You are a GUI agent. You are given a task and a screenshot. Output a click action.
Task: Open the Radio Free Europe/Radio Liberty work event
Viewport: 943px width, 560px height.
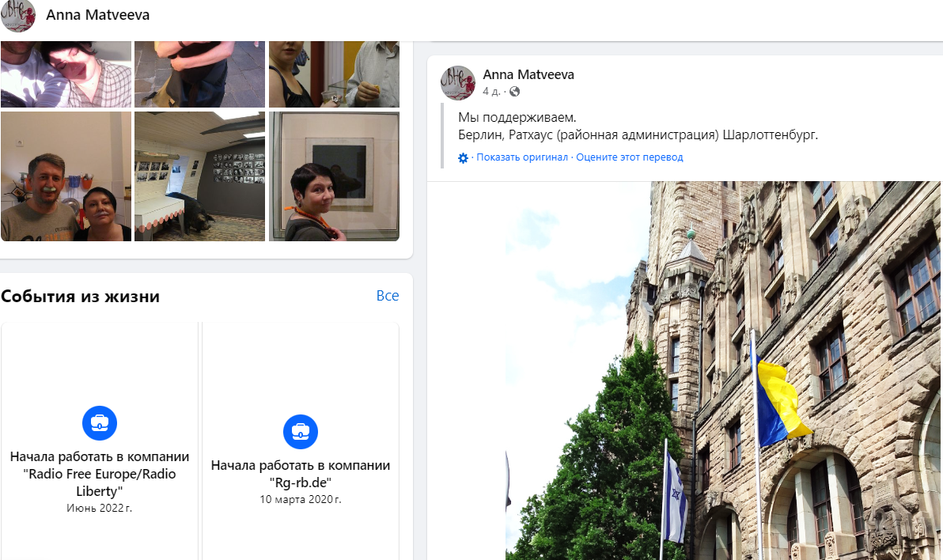tap(100, 474)
